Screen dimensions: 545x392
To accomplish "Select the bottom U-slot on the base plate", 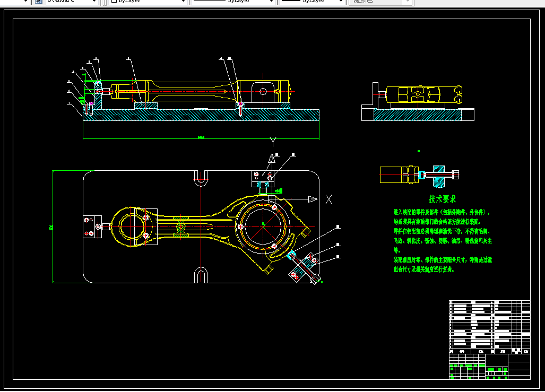I will 201,275.
